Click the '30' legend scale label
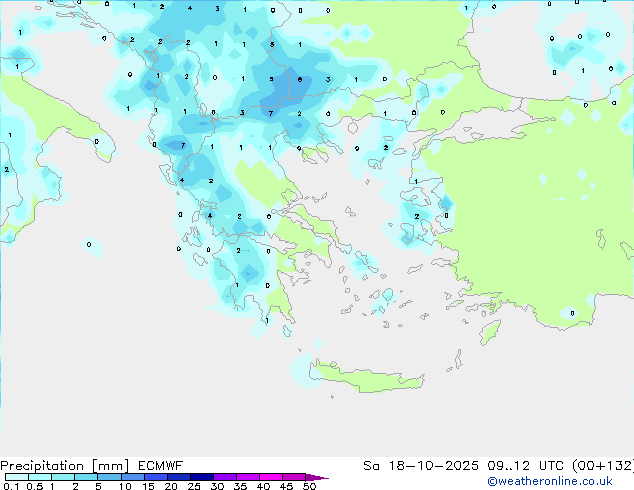The width and height of the screenshot is (634, 490). (x=217, y=486)
